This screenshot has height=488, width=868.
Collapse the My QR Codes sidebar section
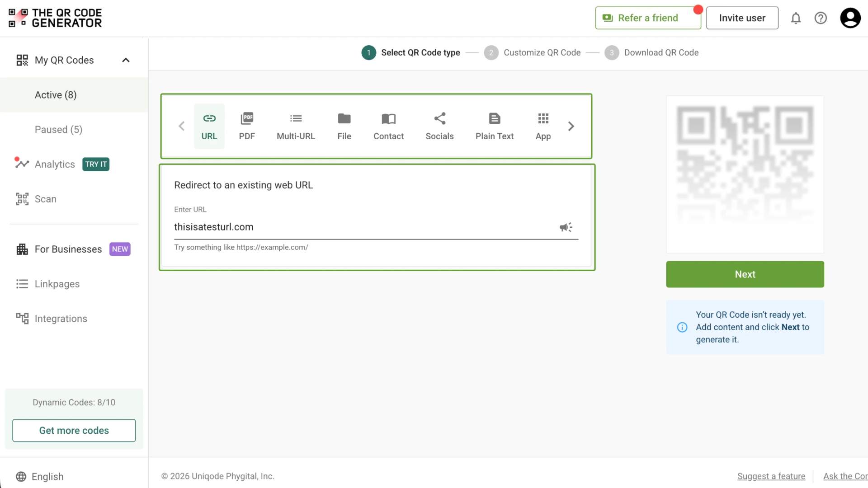126,60
